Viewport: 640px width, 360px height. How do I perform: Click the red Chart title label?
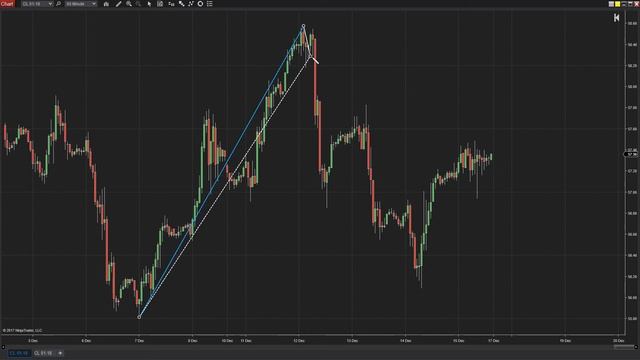(x=7, y=4)
